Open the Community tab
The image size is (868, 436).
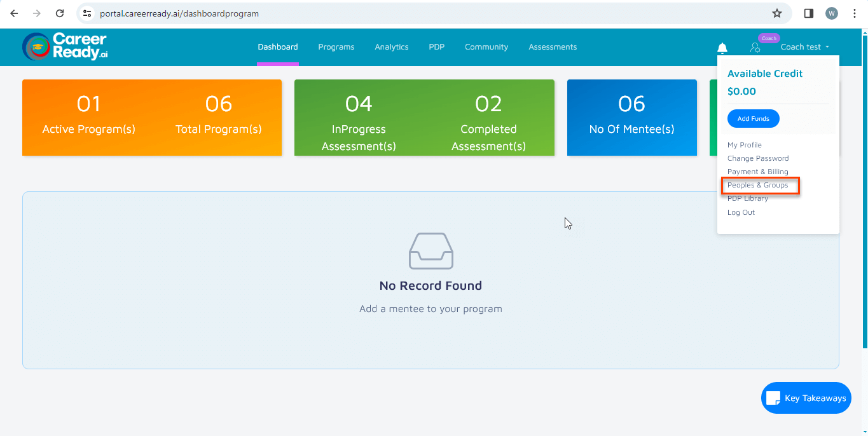486,47
